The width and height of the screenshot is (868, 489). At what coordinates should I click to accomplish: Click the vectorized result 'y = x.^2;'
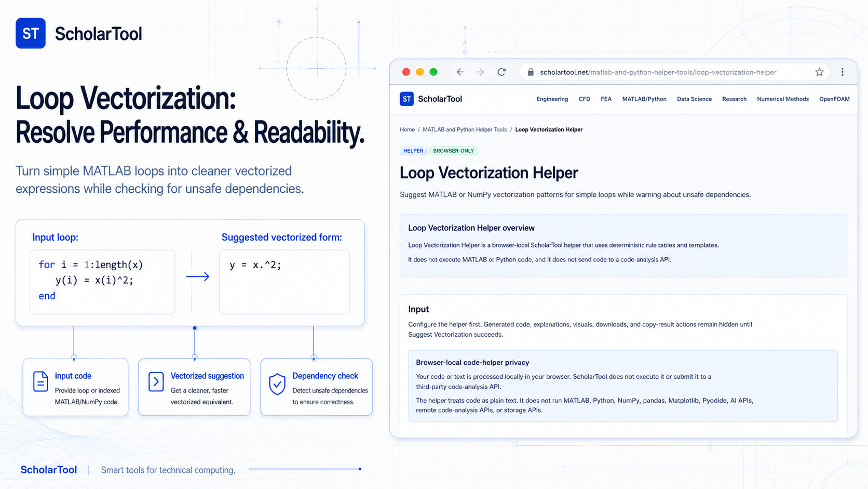tap(255, 265)
